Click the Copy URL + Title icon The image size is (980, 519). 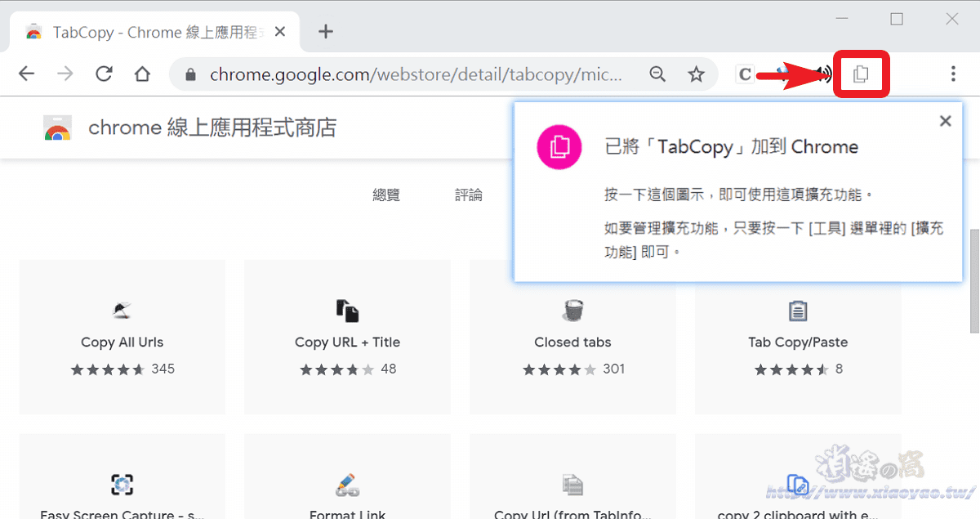pos(347,311)
